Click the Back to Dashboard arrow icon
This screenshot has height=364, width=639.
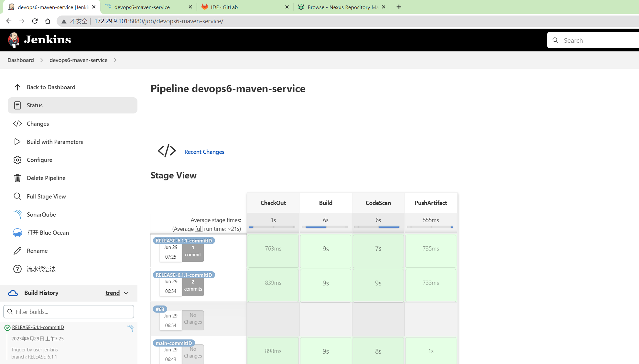(x=17, y=87)
